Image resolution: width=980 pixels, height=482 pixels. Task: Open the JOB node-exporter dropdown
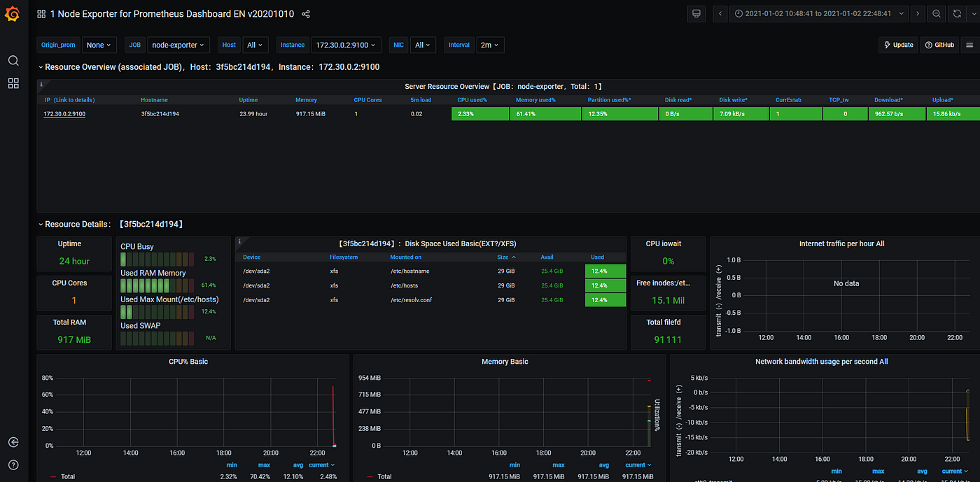[178, 45]
